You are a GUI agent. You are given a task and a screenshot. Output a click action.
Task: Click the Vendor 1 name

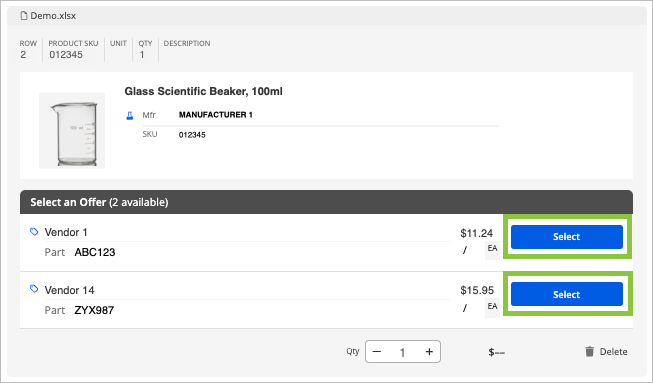tap(66, 232)
